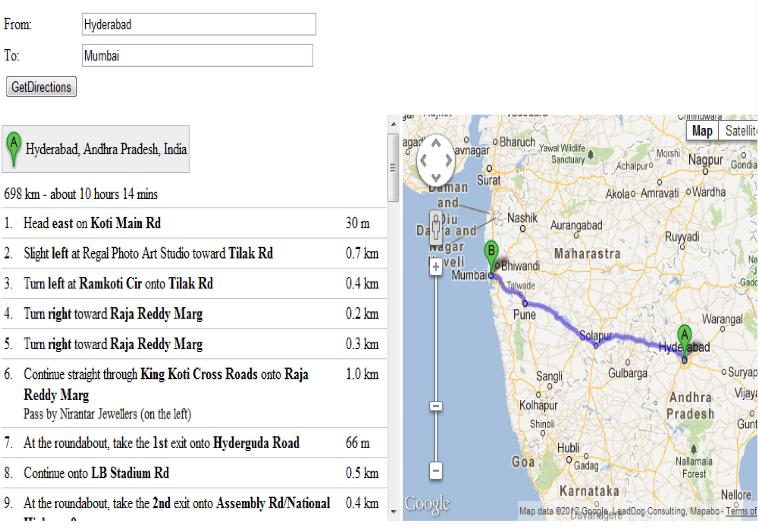Click the Google logo on the map
The image size is (758, 532).
point(427,503)
